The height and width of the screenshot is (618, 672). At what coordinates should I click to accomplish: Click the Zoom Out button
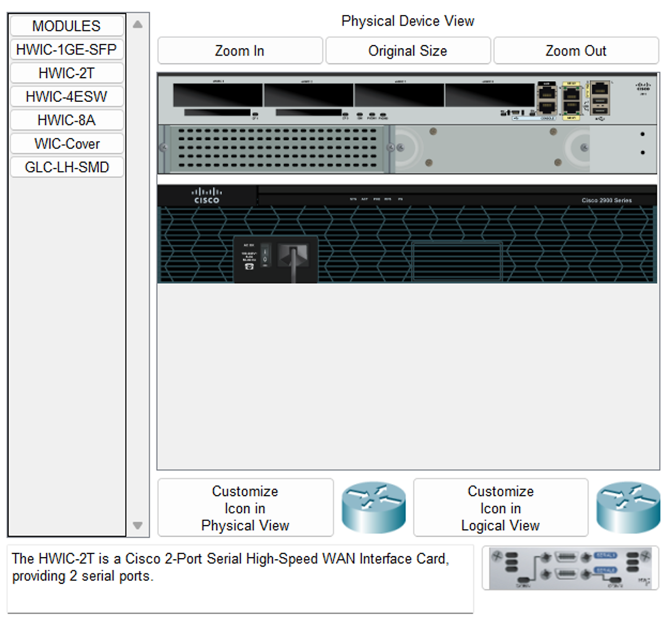tap(576, 51)
